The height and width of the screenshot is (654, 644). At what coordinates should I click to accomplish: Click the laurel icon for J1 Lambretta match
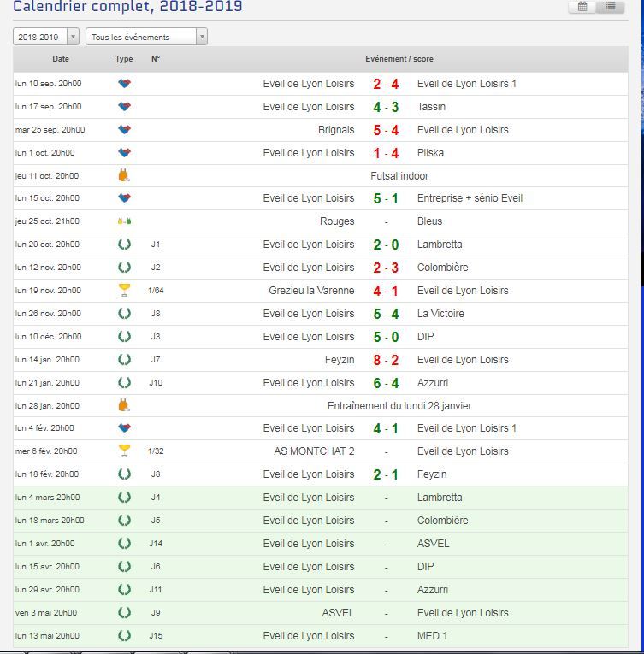(x=124, y=245)
